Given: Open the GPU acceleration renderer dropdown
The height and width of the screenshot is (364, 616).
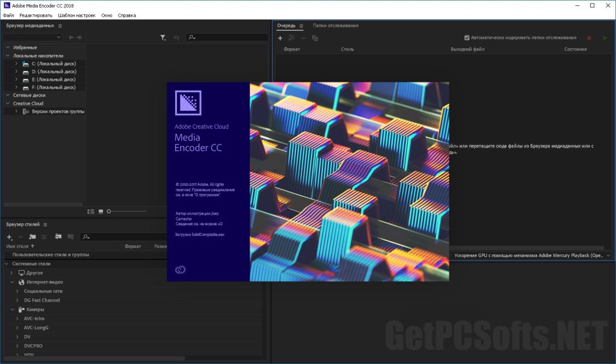Looking at the screenshot, I should point(531,256).
